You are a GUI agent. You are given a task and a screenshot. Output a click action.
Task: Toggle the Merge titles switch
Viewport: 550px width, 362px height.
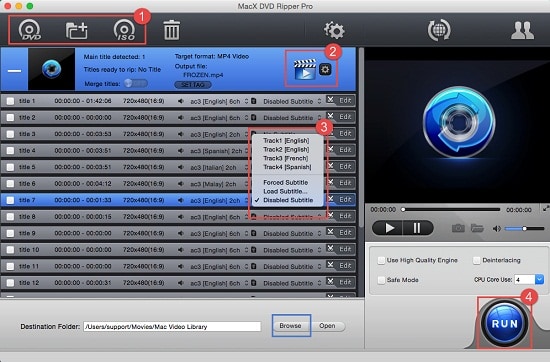(136, 83)
